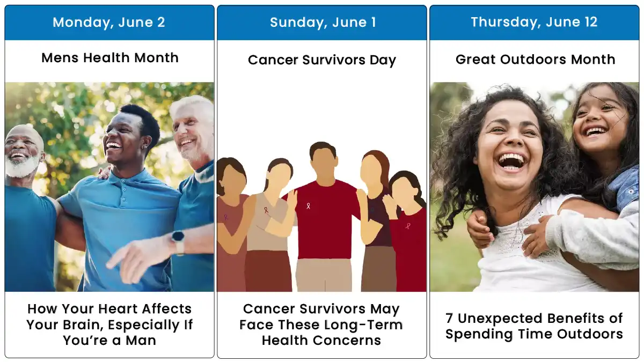Viewport: 644px width, 362px height.
Task: Open the three laughing men photo
Action: (109, 187)
